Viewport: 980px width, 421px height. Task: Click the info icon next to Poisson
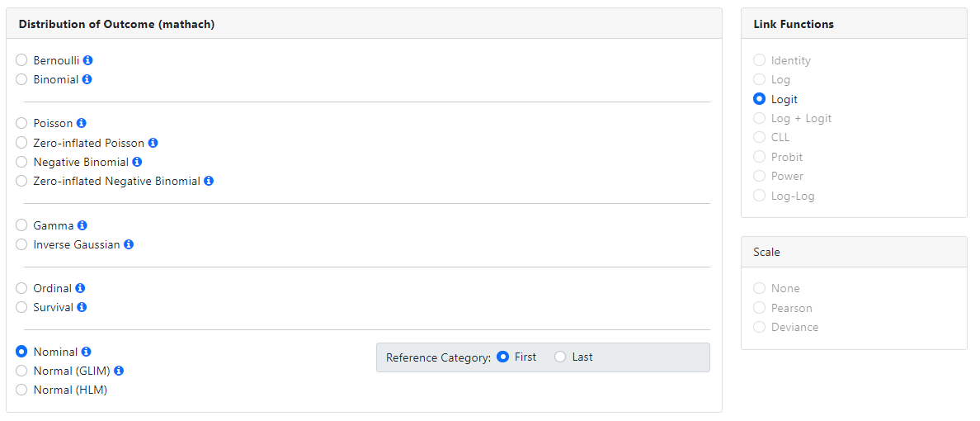82,123
